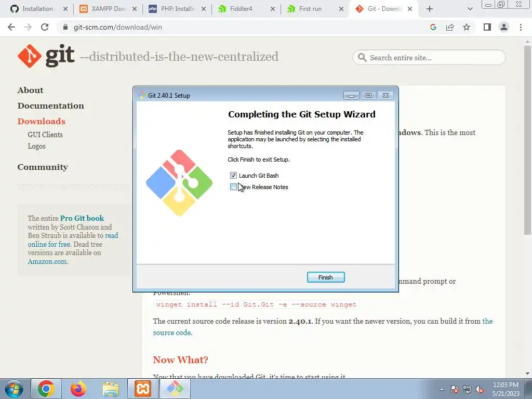Switch to the Installation GitHub tab
Image resolution: width=532 pixels, height=399 pixels.
(x=37, y=9)
